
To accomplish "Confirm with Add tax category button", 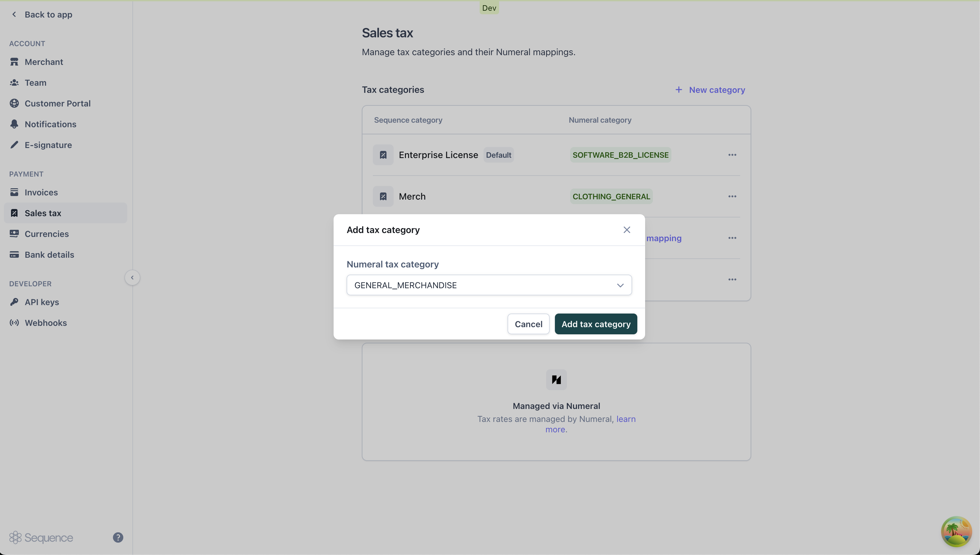I will coord(595,324).
